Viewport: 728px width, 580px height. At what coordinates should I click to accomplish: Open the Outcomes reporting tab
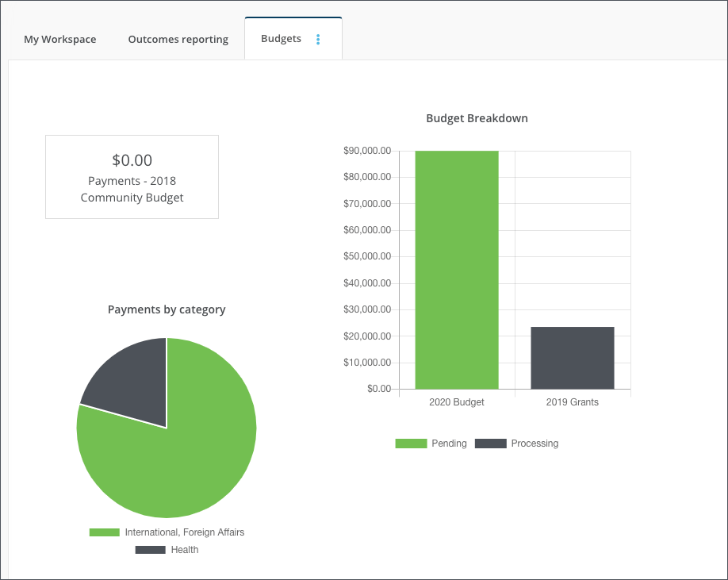[178, 39]
